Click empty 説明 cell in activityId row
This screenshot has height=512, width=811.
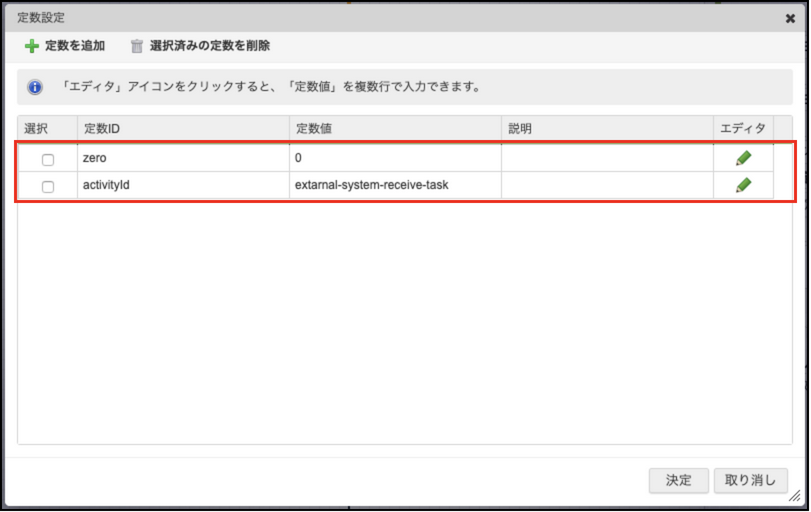coord(607,185)
